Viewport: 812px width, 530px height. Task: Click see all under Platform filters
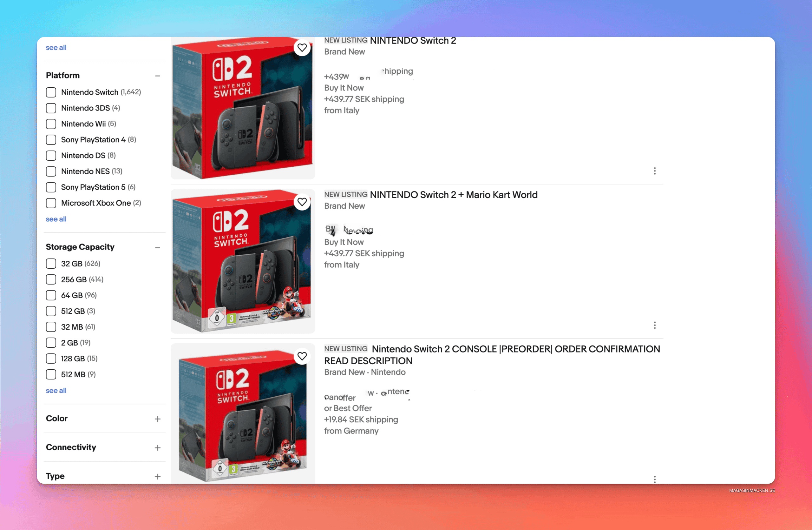coord(56,219)
